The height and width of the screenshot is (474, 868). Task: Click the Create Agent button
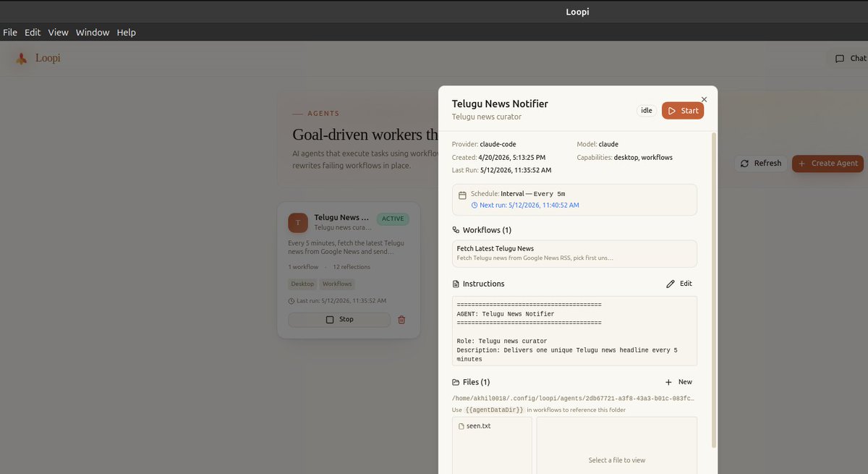pyautogui.click(x=827, y=164)
